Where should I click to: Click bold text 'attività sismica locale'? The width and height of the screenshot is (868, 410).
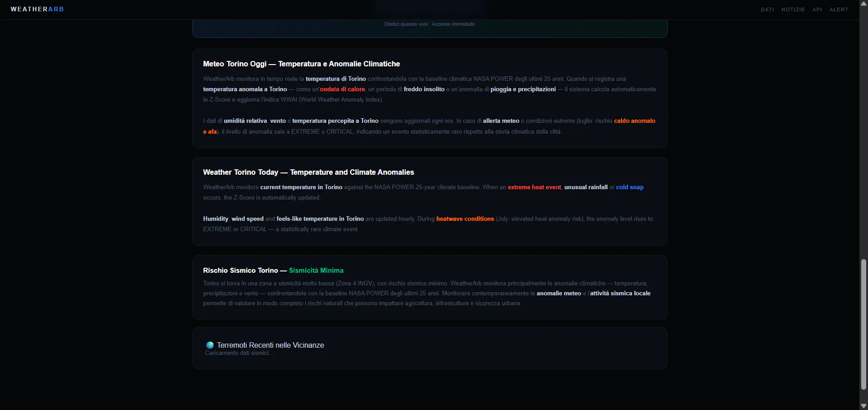click(x=620, y=294)
